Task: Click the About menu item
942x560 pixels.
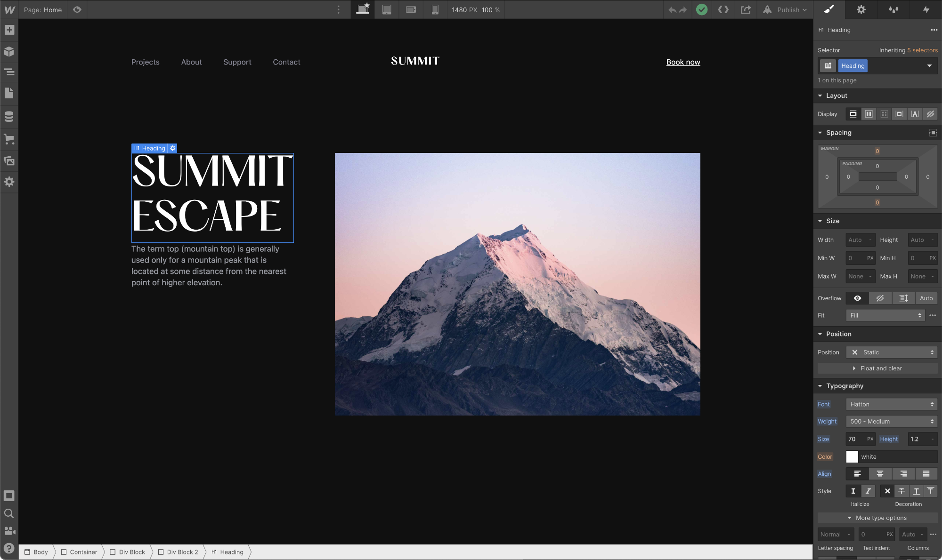Action: click(x=192, y=61)
